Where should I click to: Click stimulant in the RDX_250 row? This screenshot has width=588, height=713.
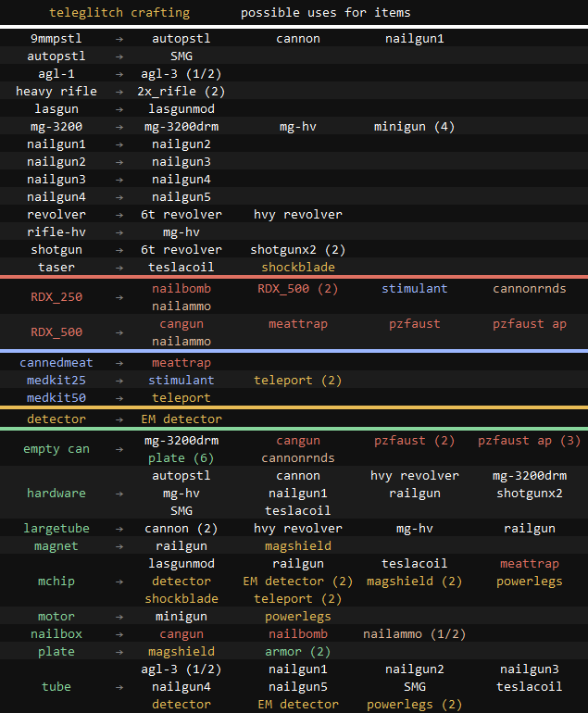click(x=414, y=289)
